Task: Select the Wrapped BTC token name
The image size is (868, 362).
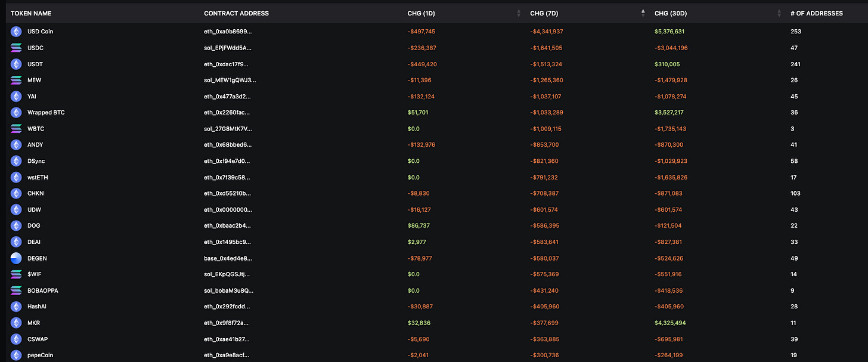Action: (46, 112)
